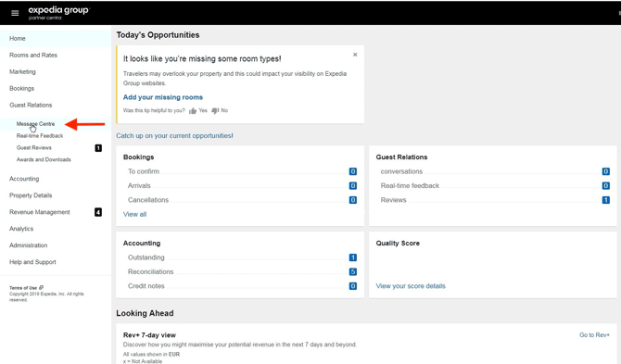Click the Cancellations count badge
The height and width of the screenshot is (364, 621).
click(353, 200)
